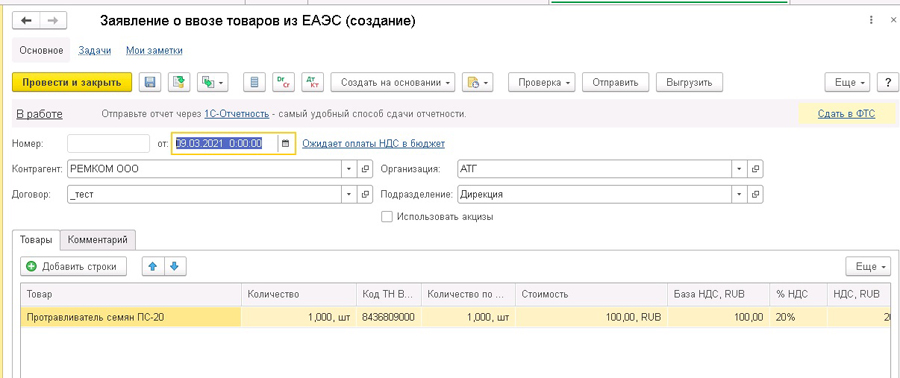Image resolution: width=900 pixels, height=378 pixels.
Task: Click the Отправить button
Action: point(615,82)
